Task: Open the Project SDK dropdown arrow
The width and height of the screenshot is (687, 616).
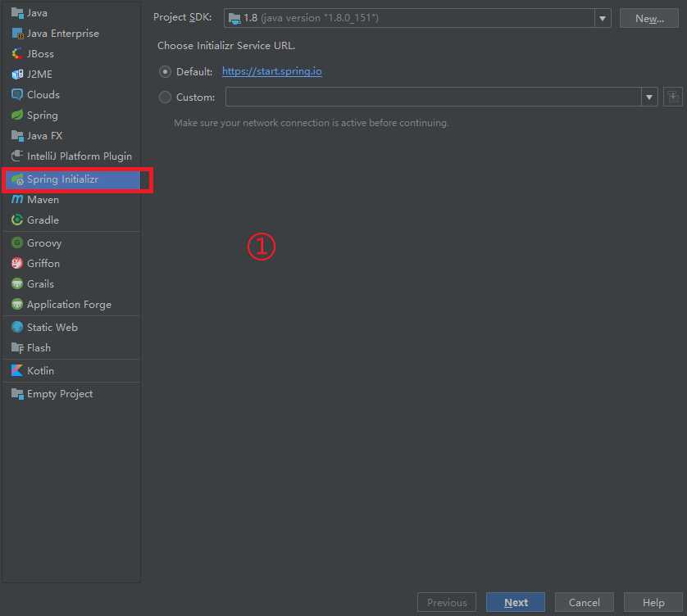Action: [603, 18]
